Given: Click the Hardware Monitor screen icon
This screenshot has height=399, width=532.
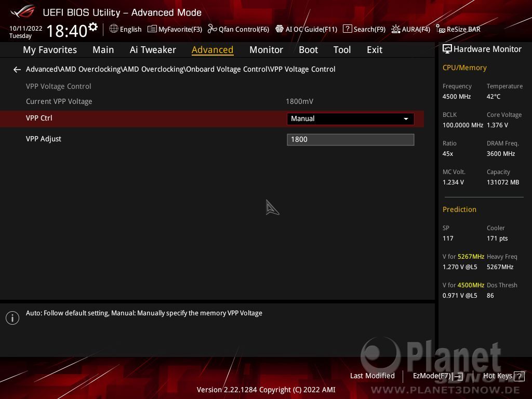Looking at the screenshot, I should click(x=447, y=49).
